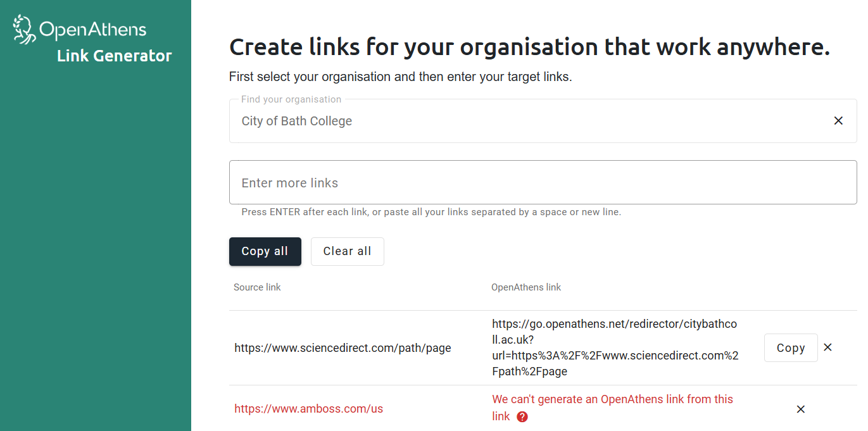868x431 pixels.
Task: Click the Press ENTER after each link hint
Action: (x=431, y=212)
